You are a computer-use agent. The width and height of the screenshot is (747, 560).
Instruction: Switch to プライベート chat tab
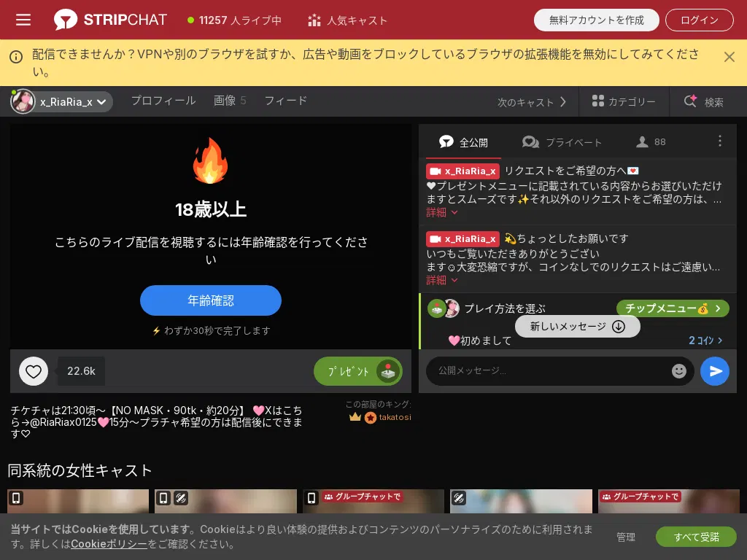coord(562,142)
